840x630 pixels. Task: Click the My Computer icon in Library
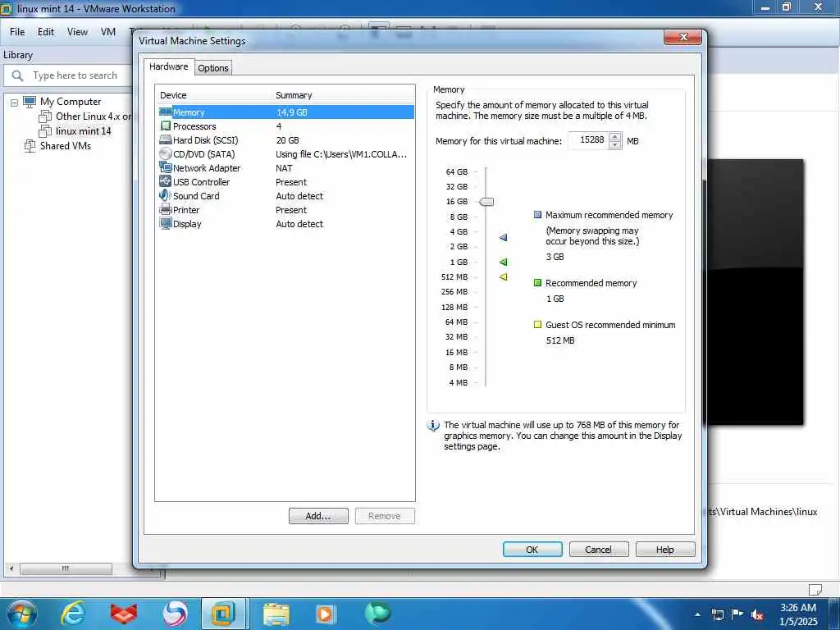[x=30, y=102]
